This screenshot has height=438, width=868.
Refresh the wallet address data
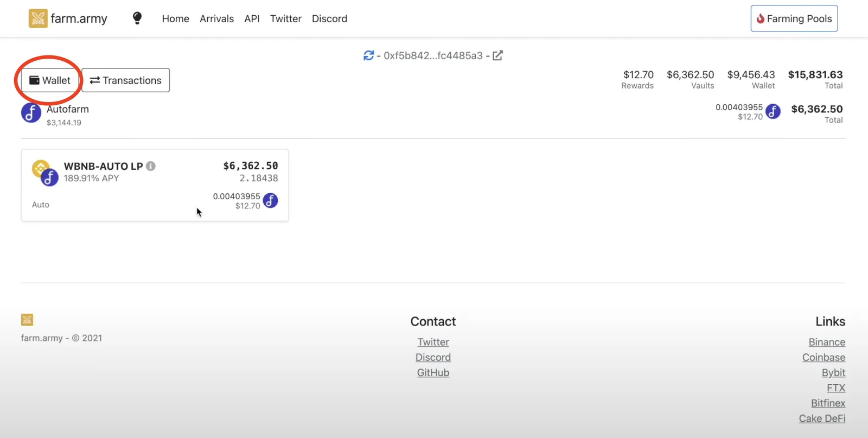[x=369, y=55]
